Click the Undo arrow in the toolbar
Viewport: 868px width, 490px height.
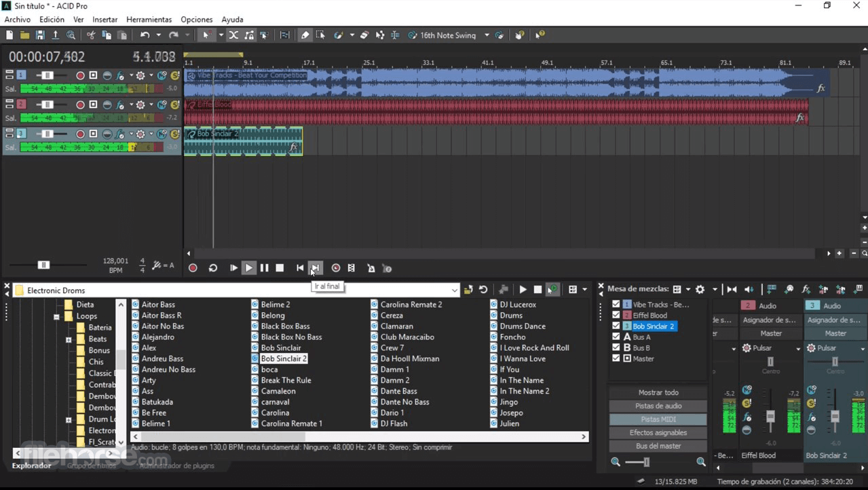(145, 35)
